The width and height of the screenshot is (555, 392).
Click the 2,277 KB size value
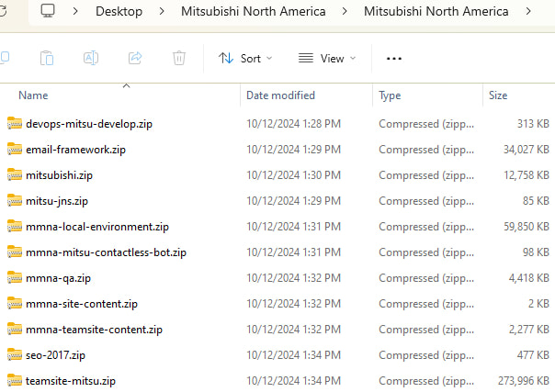(x=528, y=329)
